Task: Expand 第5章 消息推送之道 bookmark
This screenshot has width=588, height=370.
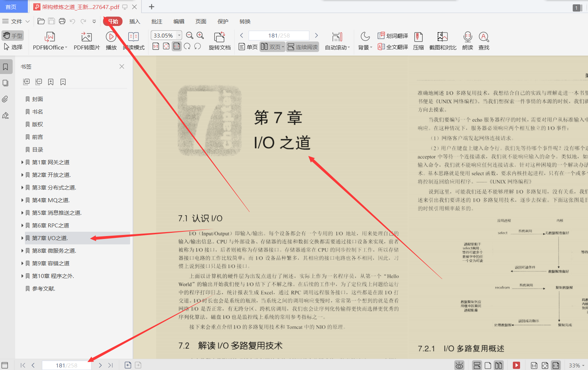Action: click(x=22, y=213)
